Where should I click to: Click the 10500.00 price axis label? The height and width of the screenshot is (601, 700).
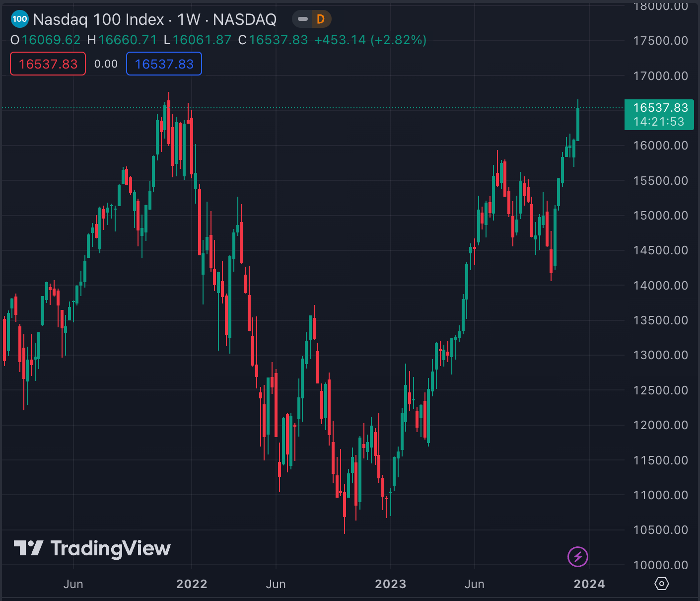(x=661, y=530)
